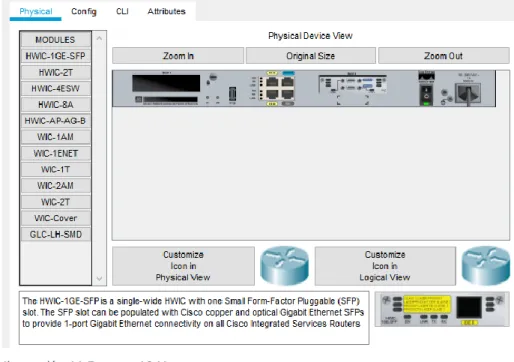This screenshot has width=514, height=362.
Task: Select the GLC-LH-SMD module
Action: click(55, 234)
